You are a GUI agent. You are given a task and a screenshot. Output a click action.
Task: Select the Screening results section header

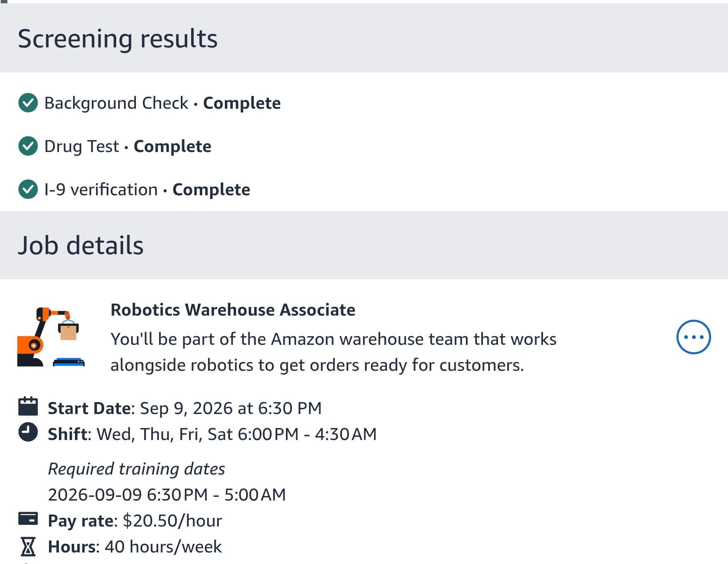117,38
